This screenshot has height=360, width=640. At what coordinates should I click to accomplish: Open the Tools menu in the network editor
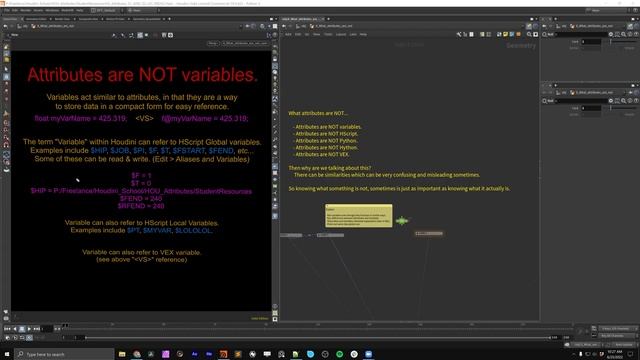tap(328, 35)
